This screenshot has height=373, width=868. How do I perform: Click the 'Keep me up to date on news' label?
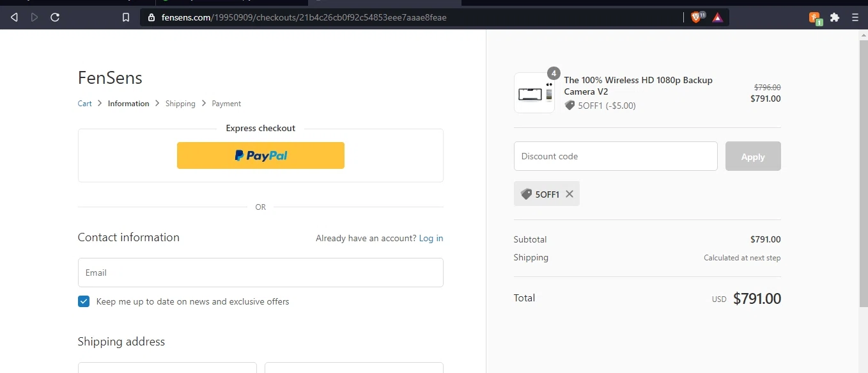(192, 301)
